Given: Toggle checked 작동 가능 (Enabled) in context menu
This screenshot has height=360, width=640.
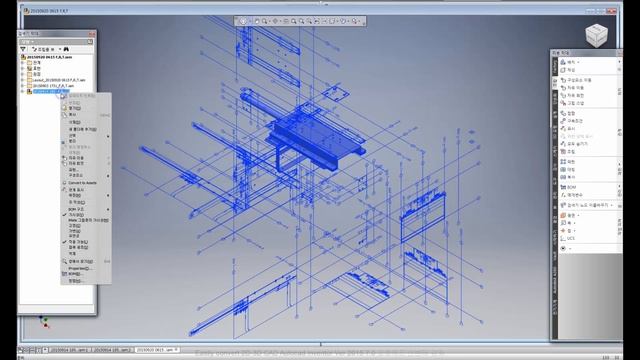Looking at the screenshot, I should (x=78, y=242).
